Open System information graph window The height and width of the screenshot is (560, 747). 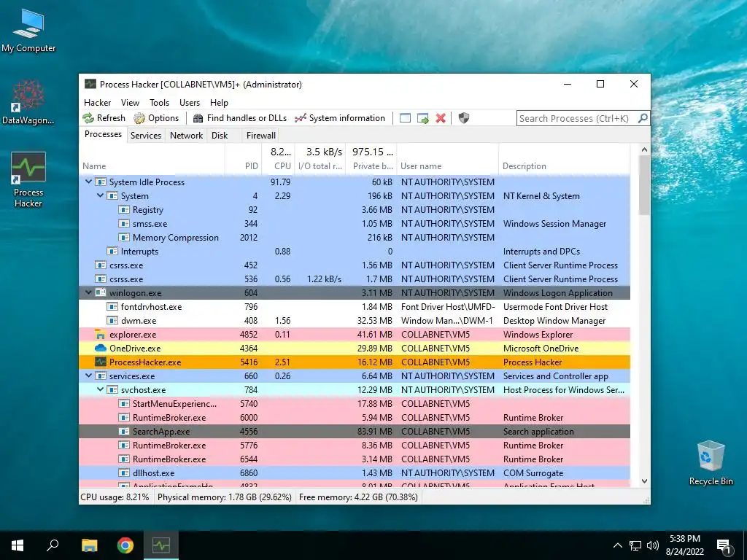click(x=340, y=118)
